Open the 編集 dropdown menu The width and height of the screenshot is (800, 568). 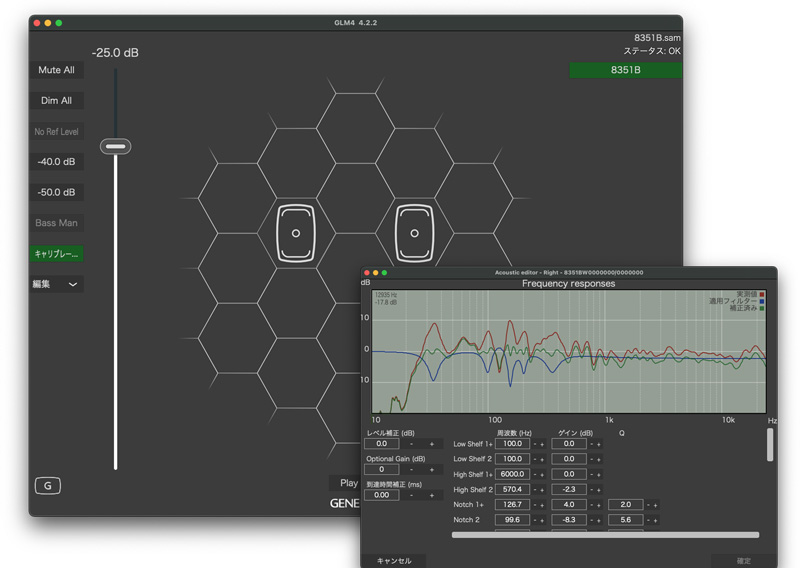tap(56, 284)
